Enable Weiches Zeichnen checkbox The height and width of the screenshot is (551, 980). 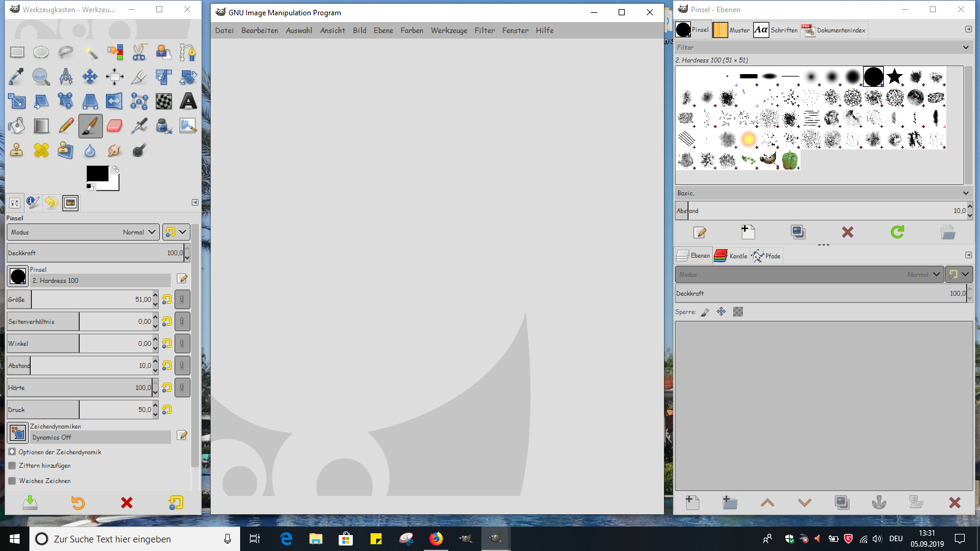(x=12, y=481)
